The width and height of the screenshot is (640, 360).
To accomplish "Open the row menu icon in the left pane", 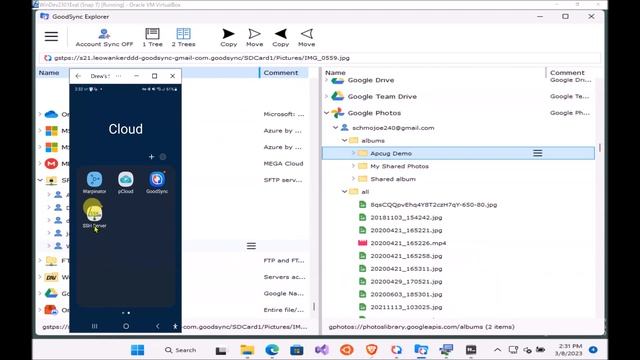I will point(251,246).
